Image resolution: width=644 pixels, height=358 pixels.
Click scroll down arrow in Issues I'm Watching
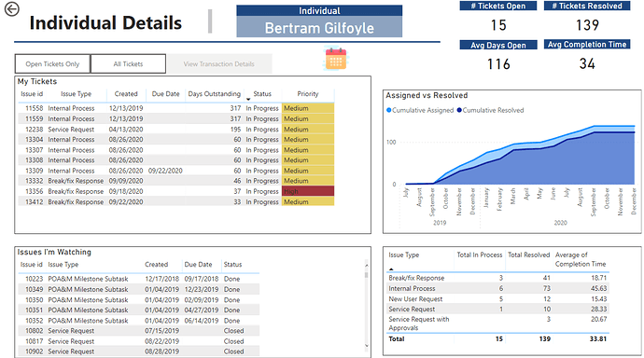[367, 346]
